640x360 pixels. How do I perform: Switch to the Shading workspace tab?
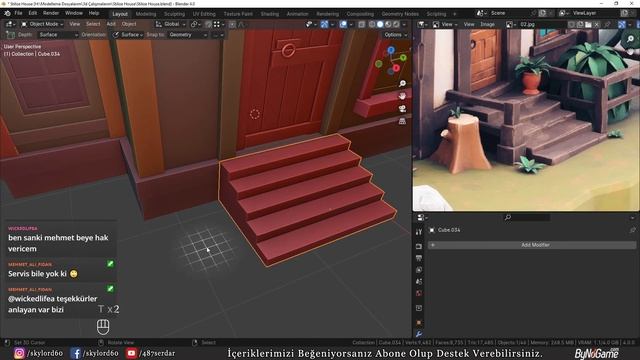click(x=270, y=14)
